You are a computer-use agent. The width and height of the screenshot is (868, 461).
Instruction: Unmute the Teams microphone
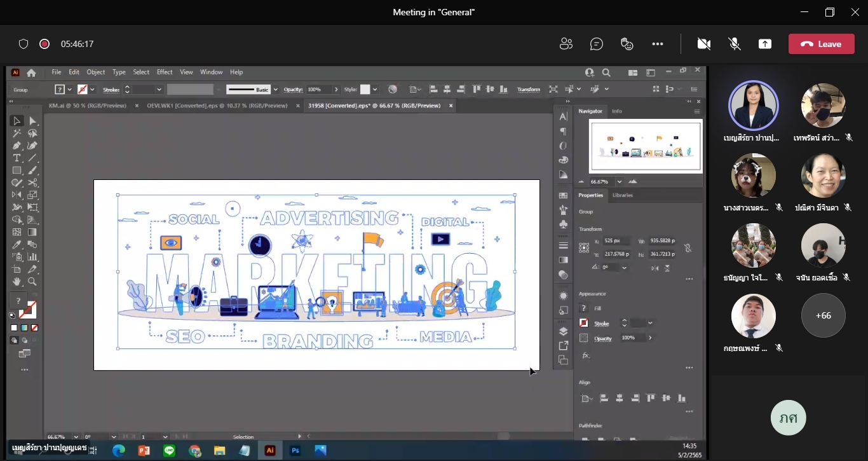[735, 44]
